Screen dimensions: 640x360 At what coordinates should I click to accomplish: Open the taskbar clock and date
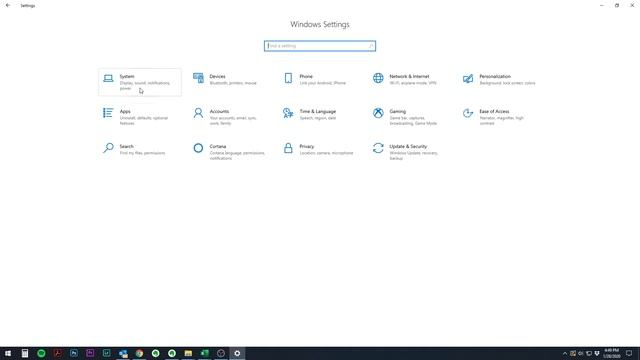pos(611,353)
